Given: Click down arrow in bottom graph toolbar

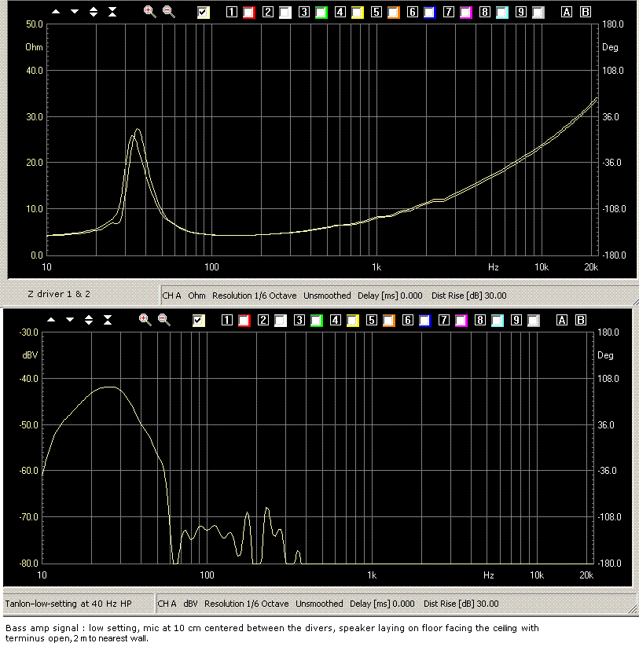Looking at the screenshot, I should tap(70, 320).
